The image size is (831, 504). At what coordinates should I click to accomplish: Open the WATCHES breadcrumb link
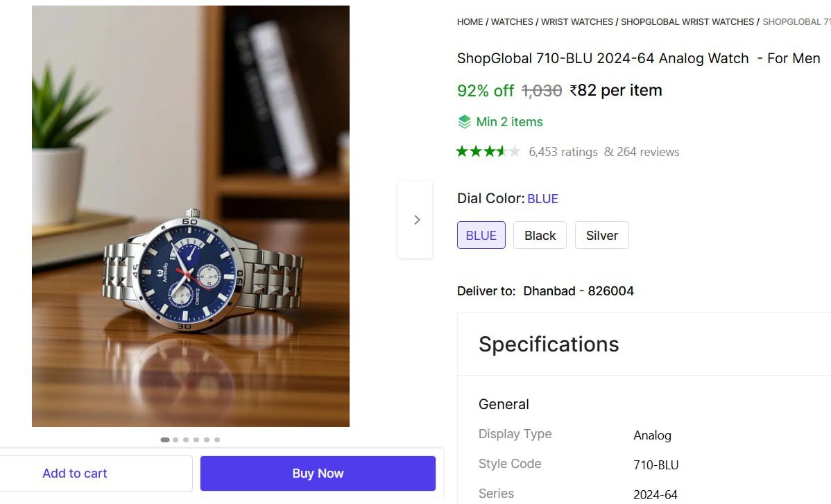(x=512, y=21)
